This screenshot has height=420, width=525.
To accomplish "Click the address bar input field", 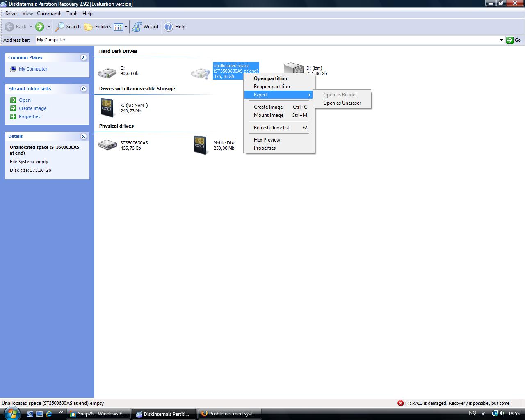I will tap(267, 40).
